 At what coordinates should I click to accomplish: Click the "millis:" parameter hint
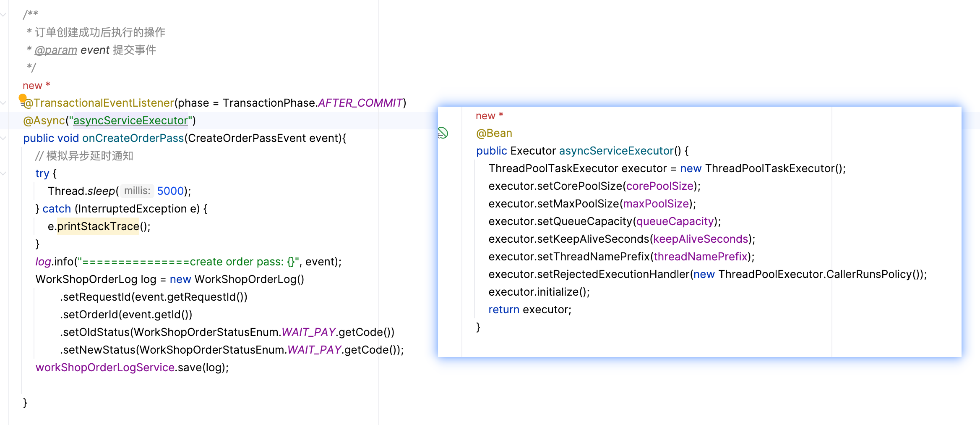click(x=137, y=191)
